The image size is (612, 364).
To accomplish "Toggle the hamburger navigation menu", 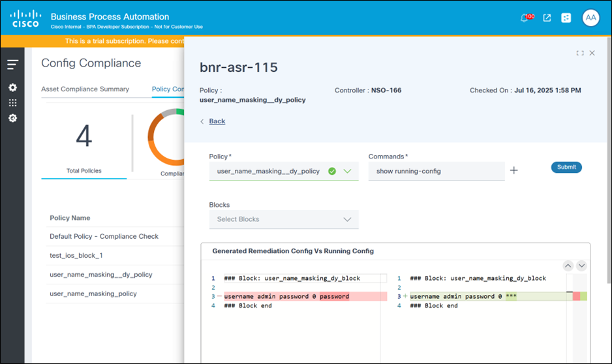I will click(12, 65).
